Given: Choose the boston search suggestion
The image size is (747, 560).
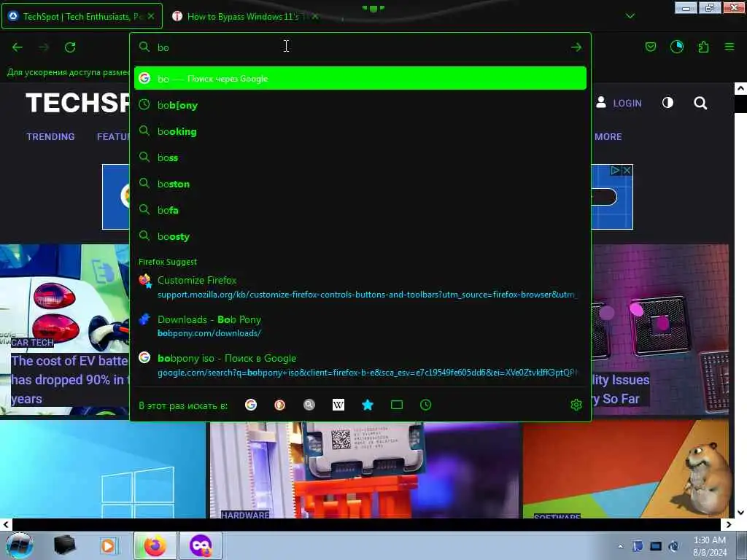Looking at the screenshot, I should pyautogui.click(x=360, y=183).
